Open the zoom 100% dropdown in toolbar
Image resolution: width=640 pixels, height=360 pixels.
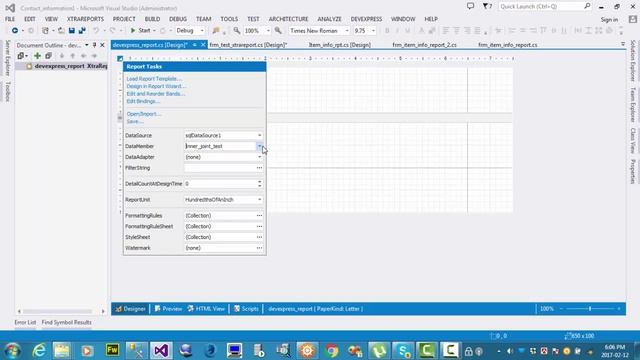[268, 31]
